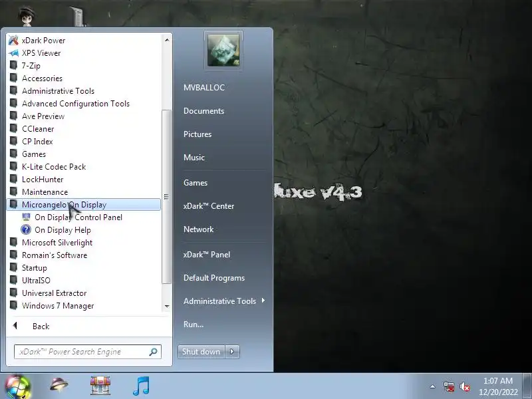Click the Windows Start orb

(17, 386)
